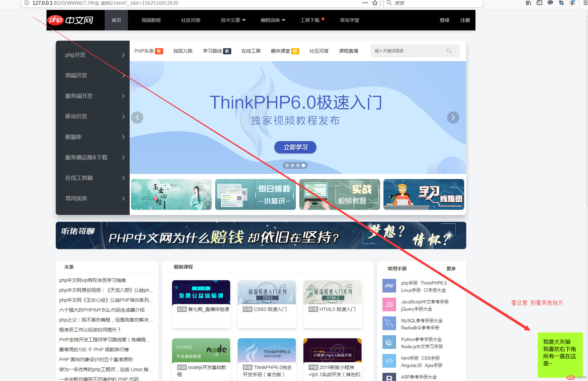588x381 pixels.
Task: Open the 视频教程 navigation item
Action: (x=151, y=20)
